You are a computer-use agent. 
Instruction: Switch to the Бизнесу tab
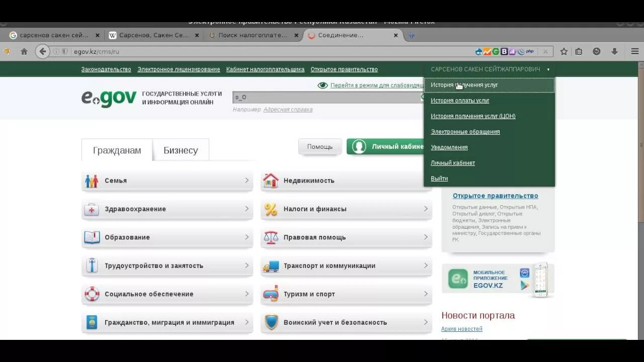[181, 150]
